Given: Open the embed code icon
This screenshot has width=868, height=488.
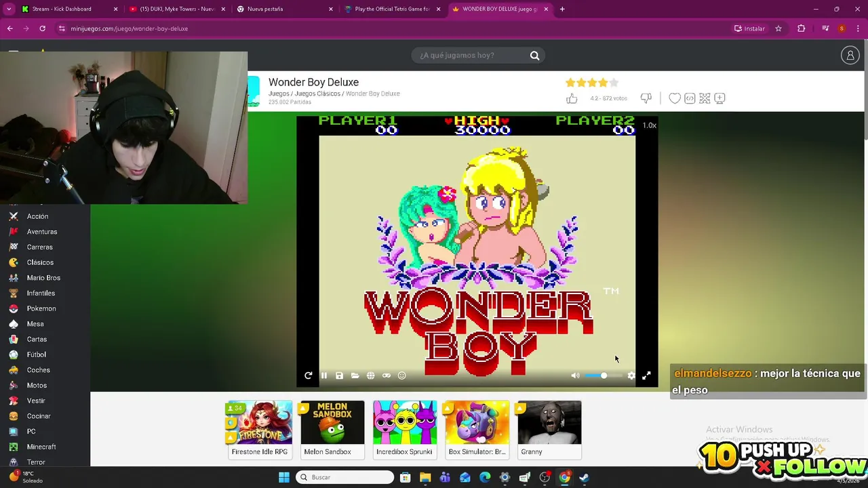Looking at the screenshot, I should coord(690,98).
